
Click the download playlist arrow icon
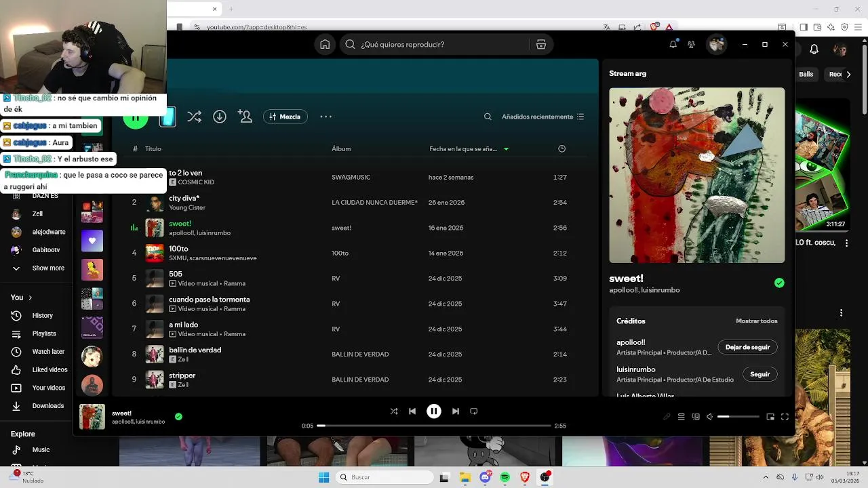pyautogui.click(x=220, y=117)
